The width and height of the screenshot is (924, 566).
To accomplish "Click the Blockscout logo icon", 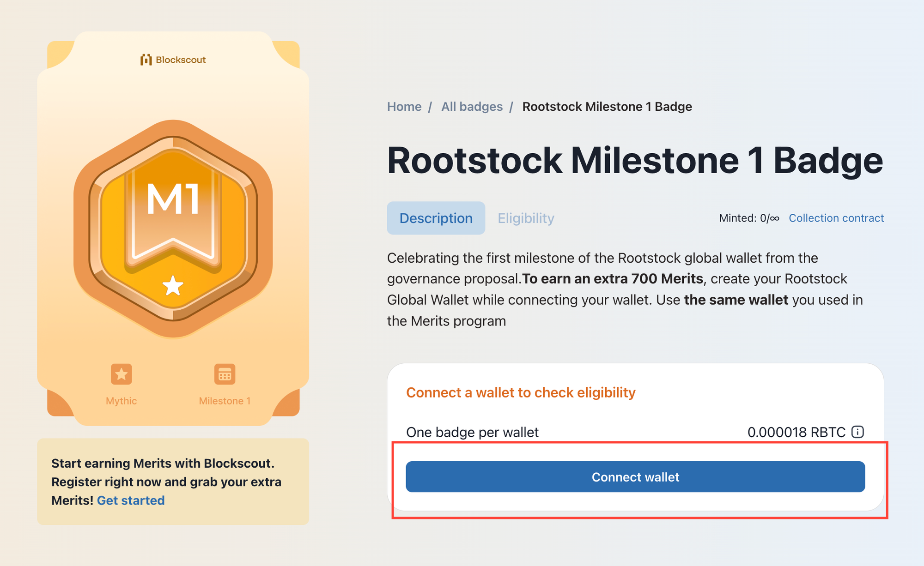I will coord(146,60).
